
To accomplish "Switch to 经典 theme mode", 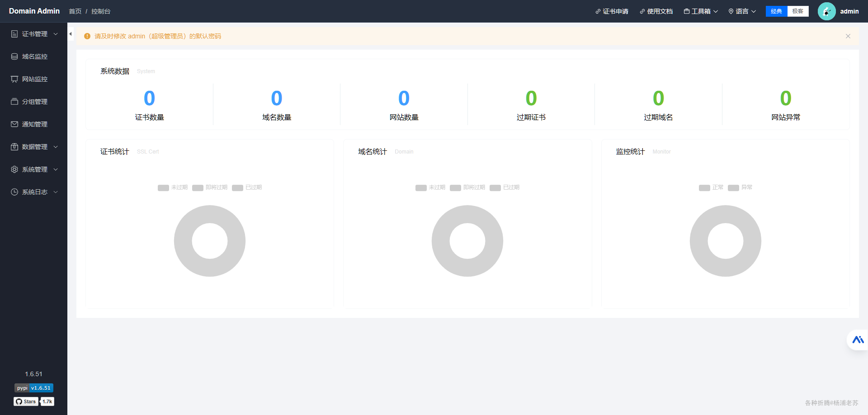I will 776,11.
